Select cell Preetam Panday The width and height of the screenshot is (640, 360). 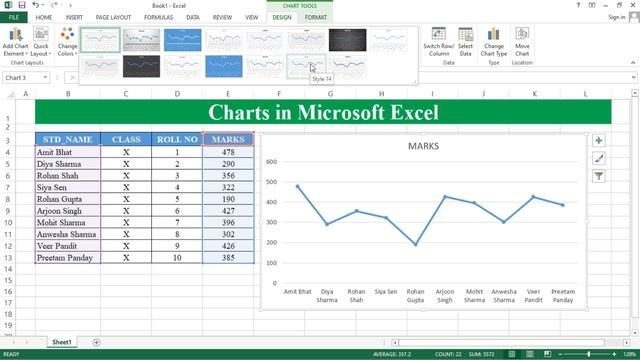click(x=68, y=258)
